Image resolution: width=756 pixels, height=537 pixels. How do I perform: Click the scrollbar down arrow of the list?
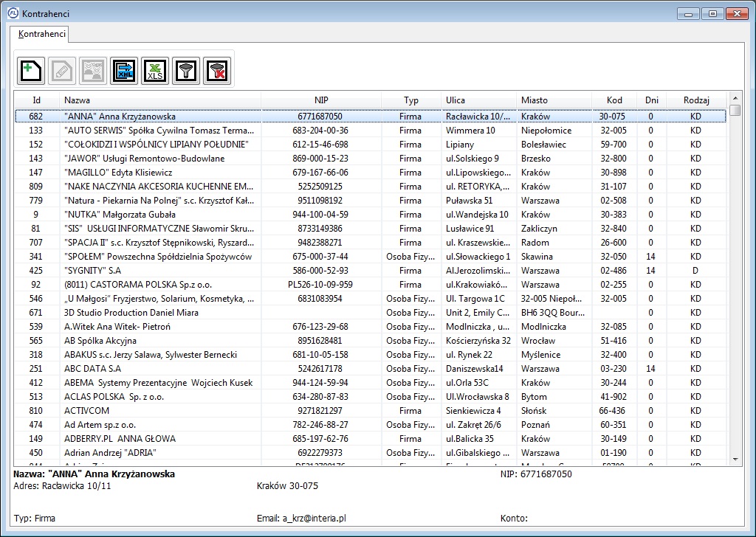tap(735, 460)
